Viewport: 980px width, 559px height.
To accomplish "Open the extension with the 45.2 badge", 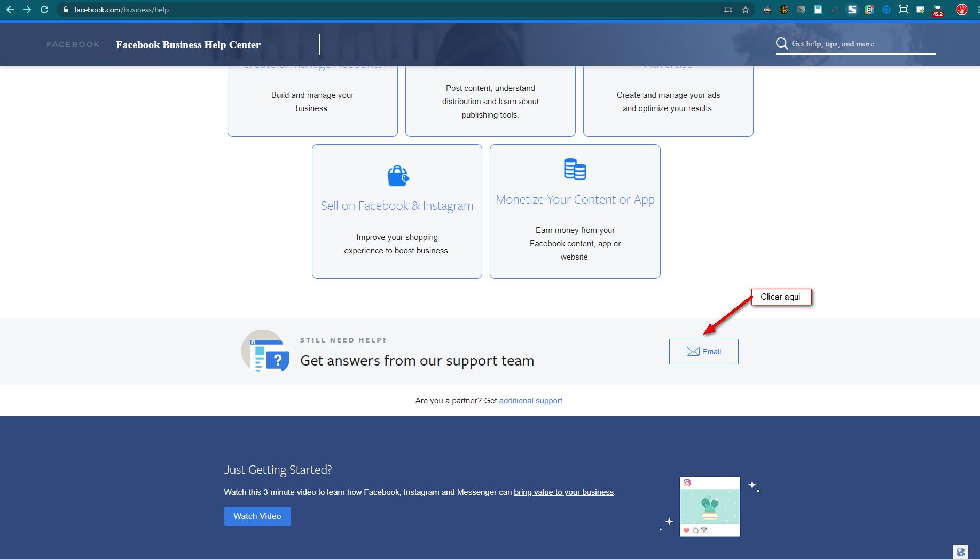I will 938,10.
